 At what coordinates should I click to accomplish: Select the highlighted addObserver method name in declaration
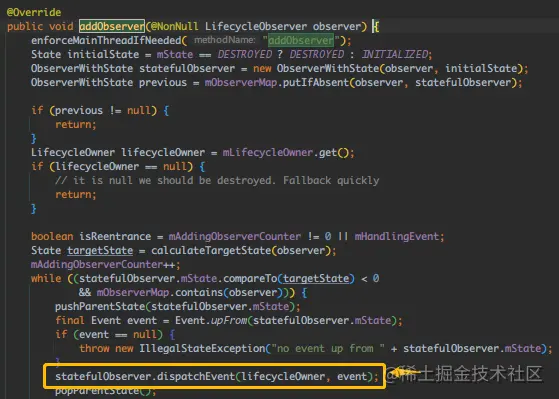pos(112,26)
